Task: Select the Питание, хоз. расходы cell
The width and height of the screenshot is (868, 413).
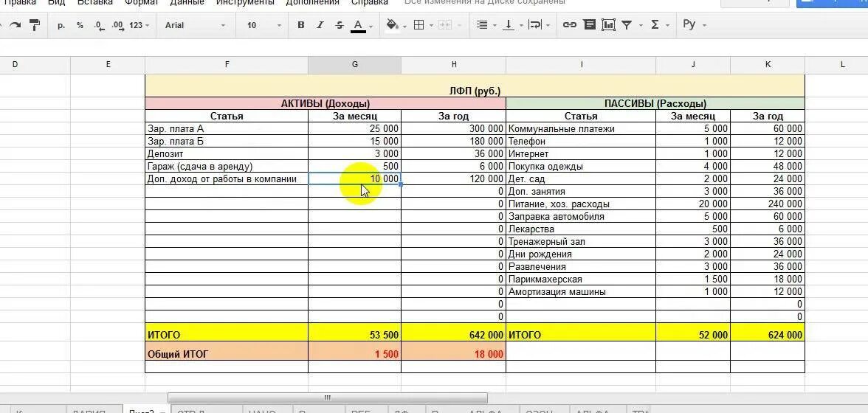Action: click(x=581, y=204)
